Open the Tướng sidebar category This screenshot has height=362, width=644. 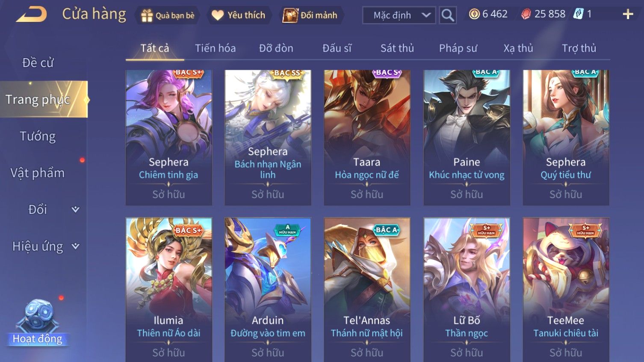[x=38, y=136]
